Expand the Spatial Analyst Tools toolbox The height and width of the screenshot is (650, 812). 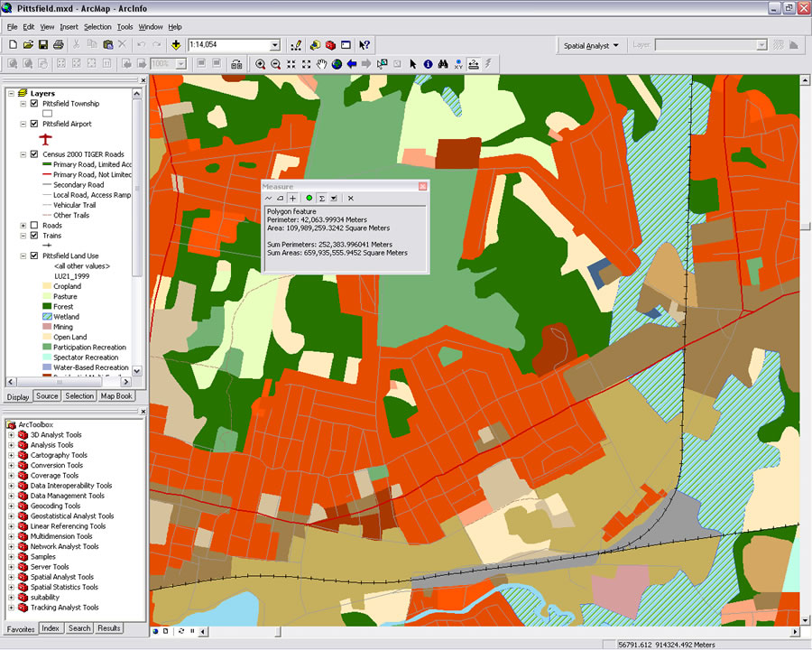point(12,577)
